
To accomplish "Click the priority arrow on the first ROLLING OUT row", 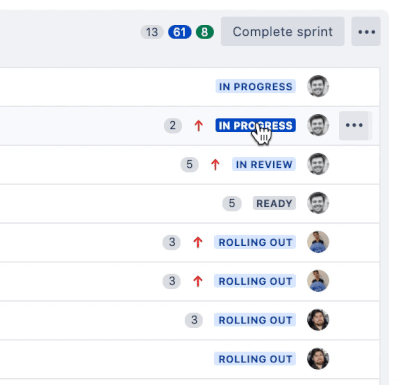I will [198, 242].
